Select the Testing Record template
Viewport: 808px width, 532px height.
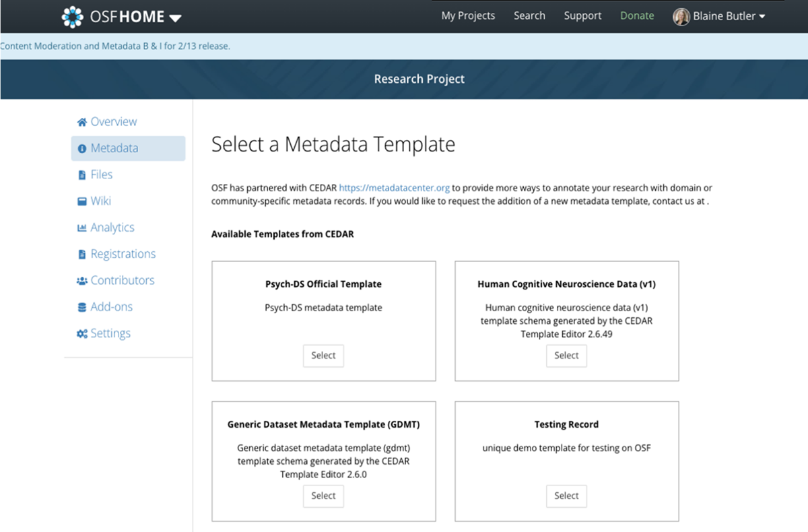click(x=566, y=496)
